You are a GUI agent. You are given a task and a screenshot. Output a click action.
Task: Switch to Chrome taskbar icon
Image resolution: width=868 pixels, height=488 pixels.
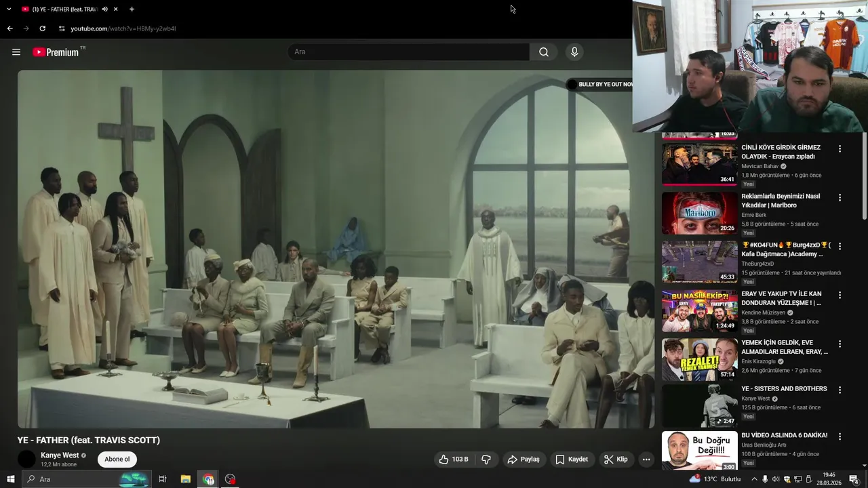(x=208, y=479)
